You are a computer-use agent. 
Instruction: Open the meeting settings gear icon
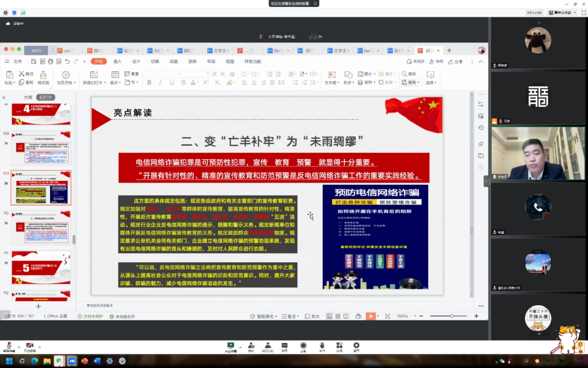pos(356,346)
